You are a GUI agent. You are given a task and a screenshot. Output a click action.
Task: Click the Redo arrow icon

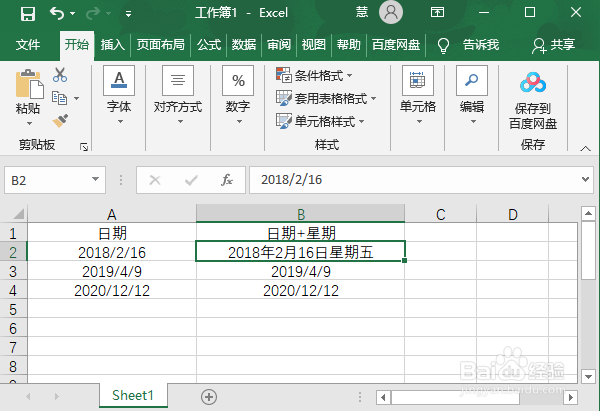pos(93,13)
